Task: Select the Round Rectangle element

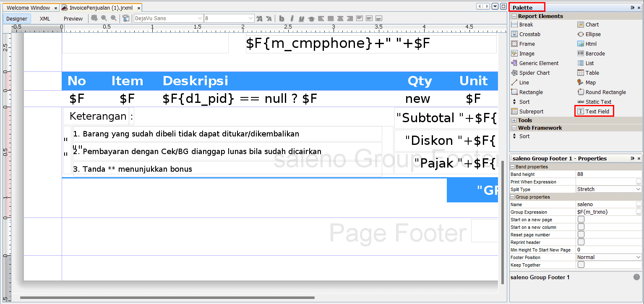Action: pos(605,92)
